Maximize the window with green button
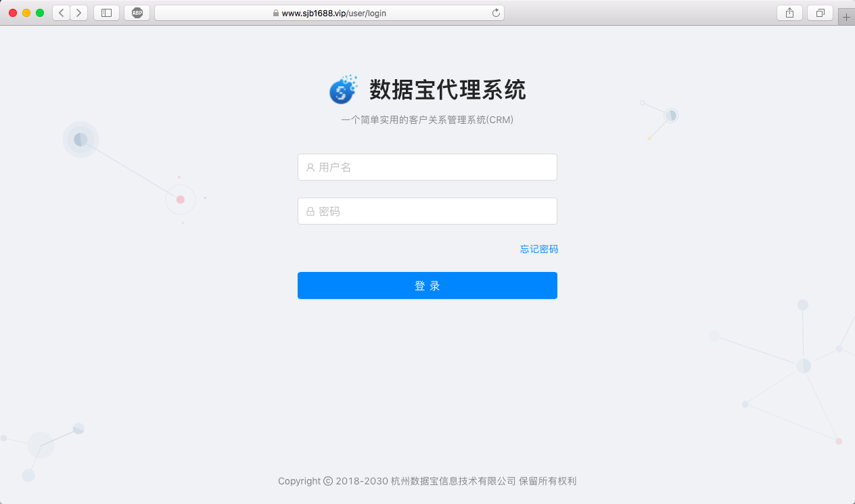 [40, 13]
